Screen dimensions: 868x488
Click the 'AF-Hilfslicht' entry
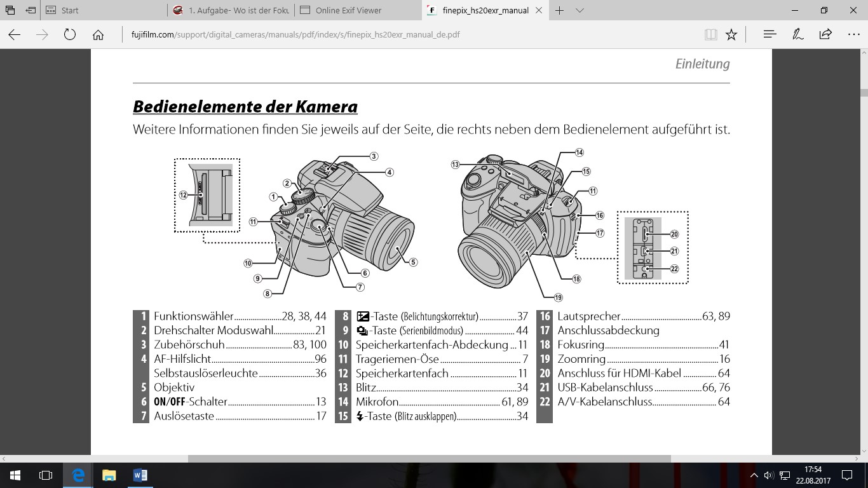pos(182,359)
